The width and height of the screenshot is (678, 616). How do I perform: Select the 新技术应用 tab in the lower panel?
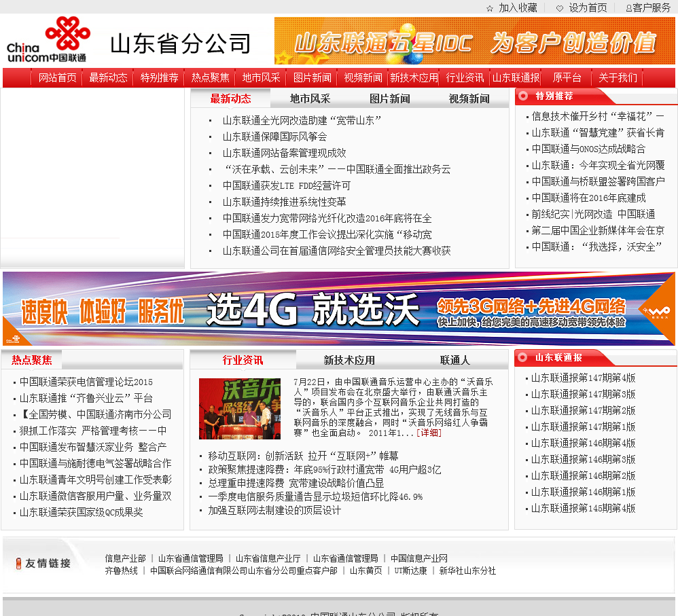349,360
